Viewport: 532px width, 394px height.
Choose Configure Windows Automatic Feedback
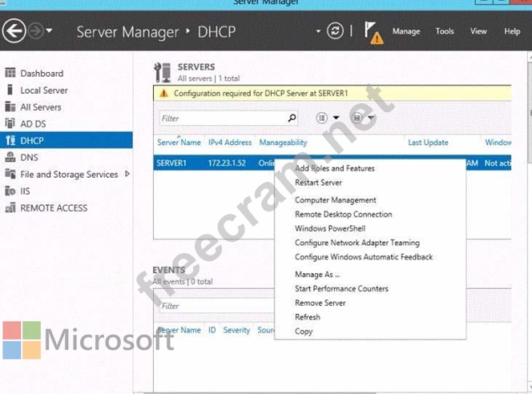point(364,257)
